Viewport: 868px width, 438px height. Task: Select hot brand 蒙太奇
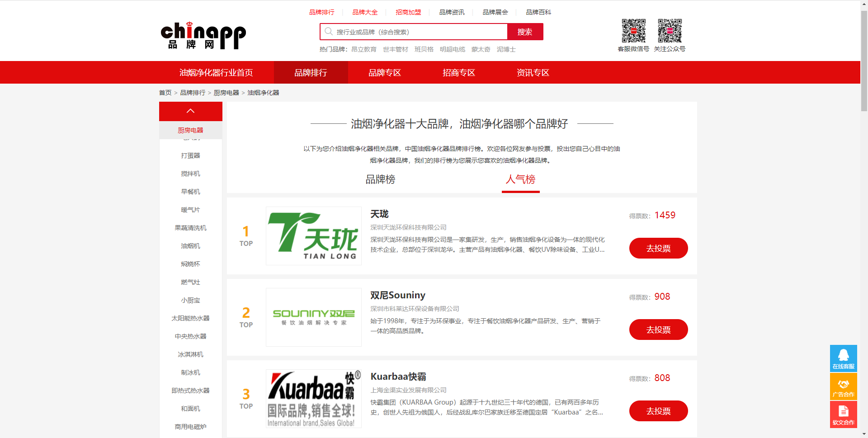tap(481, 49)
